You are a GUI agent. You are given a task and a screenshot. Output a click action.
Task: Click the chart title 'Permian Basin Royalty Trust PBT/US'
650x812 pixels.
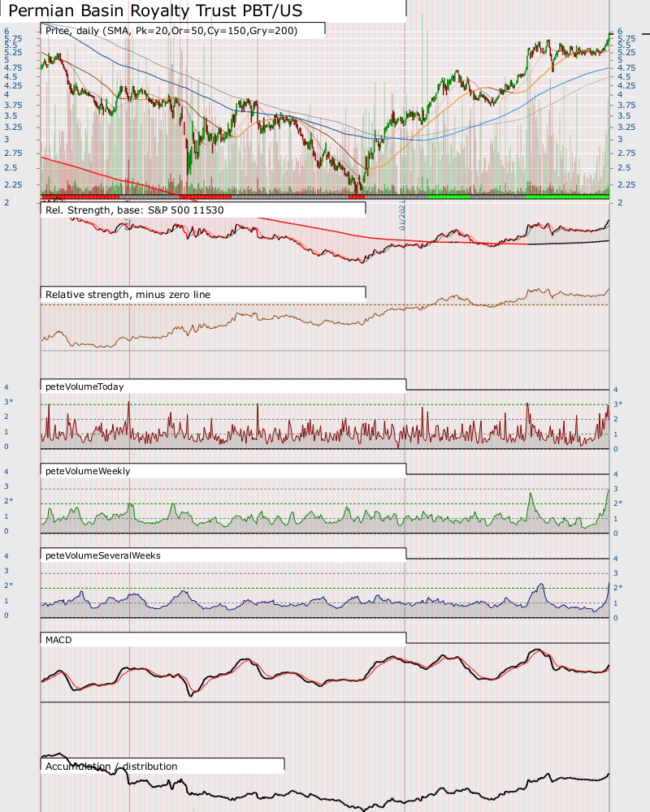[x=155, y=11]
